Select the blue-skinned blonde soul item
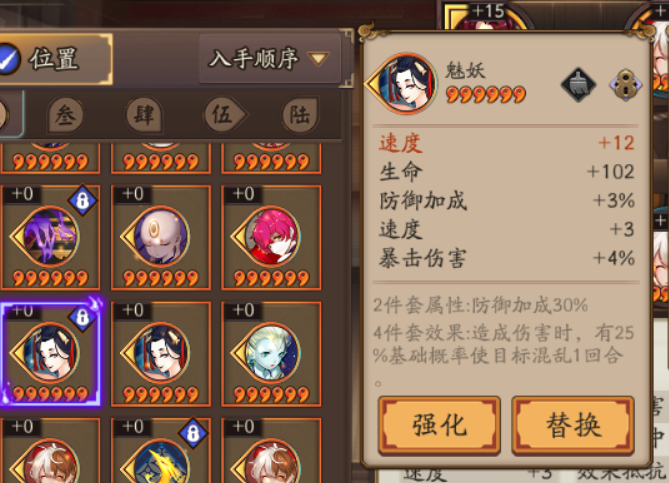The image size is (669, 483). [x=271, y=353]
